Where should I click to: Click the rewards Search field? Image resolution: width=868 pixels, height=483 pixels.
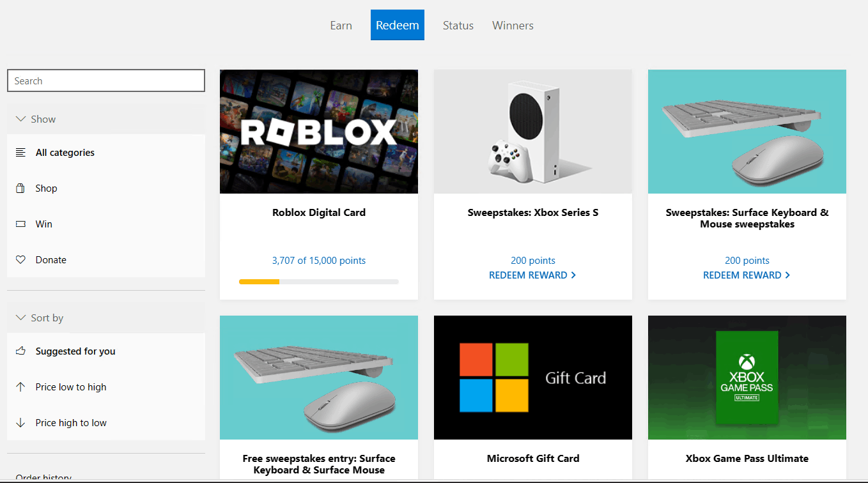(106, 81)
